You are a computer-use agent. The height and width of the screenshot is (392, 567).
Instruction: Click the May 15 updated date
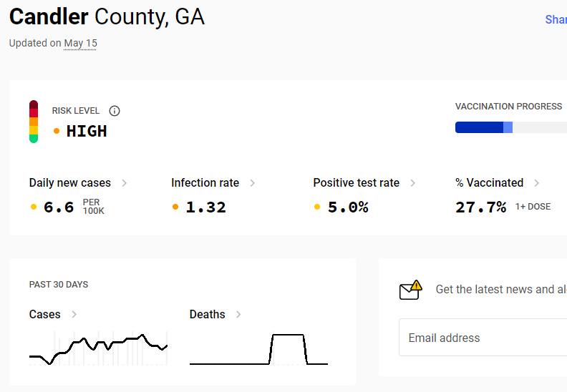click(80, 44)
